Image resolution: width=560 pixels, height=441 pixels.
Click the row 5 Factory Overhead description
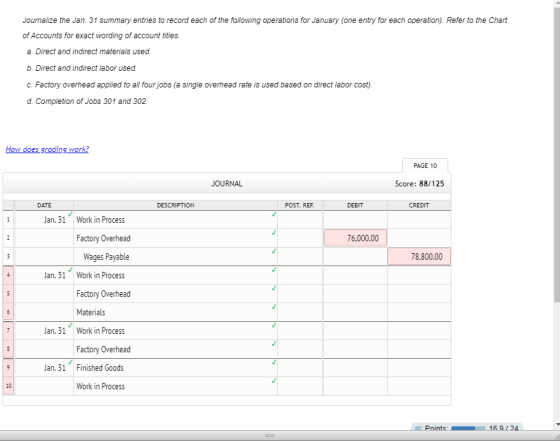pos(175,294)
